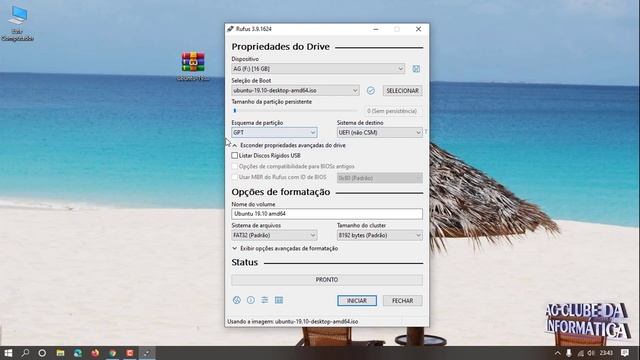Open taskbar search magnifier
This screenshot has height=360, width=640.
(25, 353)
